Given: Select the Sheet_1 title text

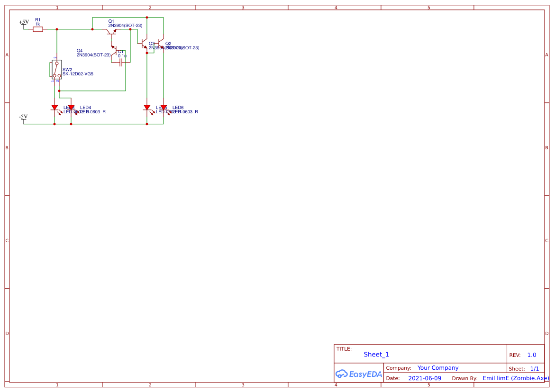Looking at the screenshot, I should tap(376, 355).
